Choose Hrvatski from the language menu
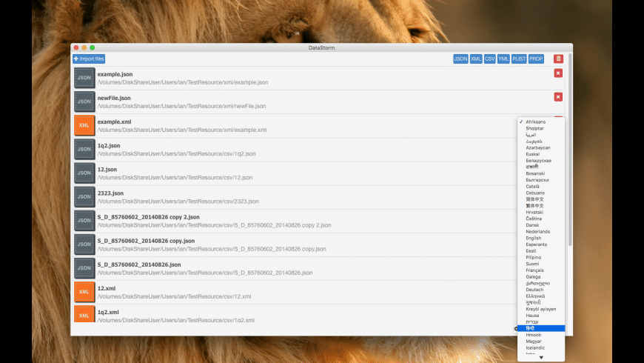Screen dimensions: 644x363 point(541,212)
